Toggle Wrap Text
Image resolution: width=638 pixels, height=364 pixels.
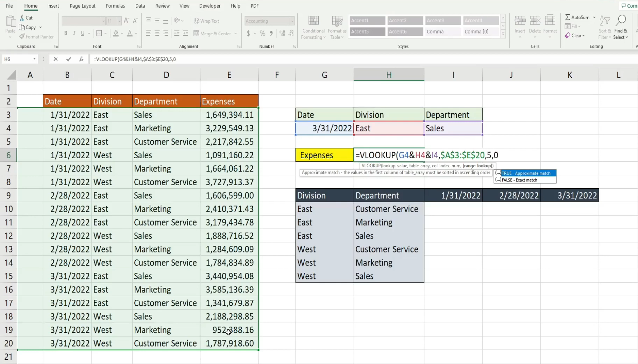click(207, 21)
